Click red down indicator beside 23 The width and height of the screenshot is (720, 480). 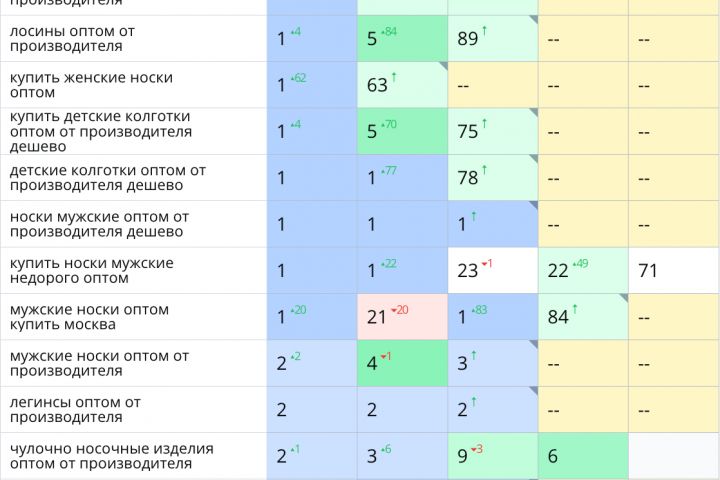[488, 264]
